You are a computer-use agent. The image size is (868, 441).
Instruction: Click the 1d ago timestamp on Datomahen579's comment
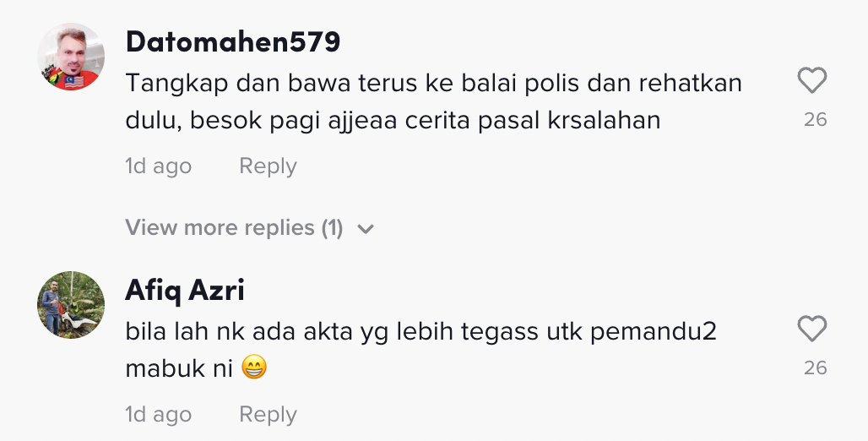pos(158,166)
